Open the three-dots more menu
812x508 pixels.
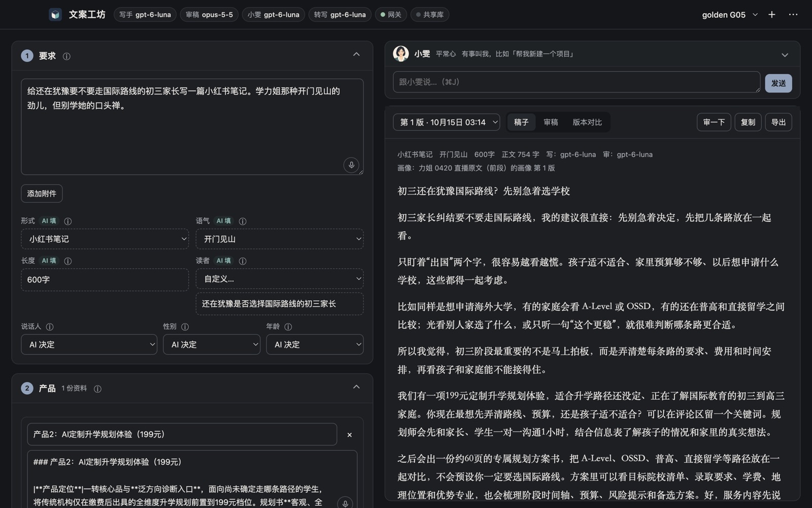point(793,15)
